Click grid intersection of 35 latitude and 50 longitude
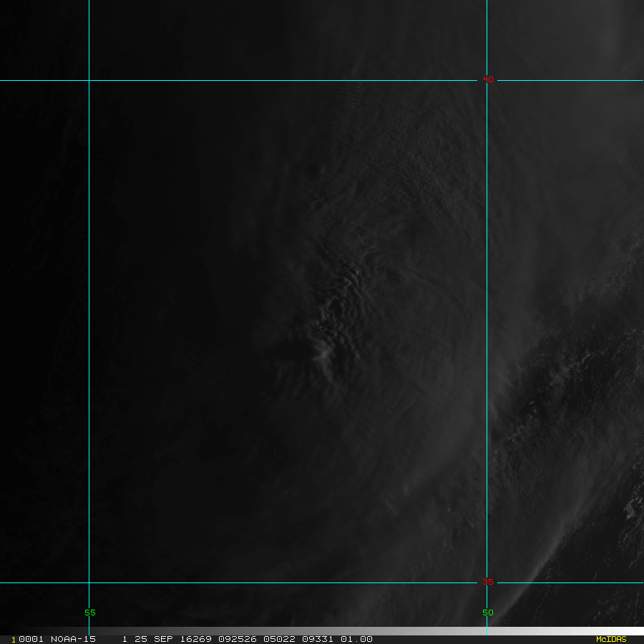Image resolution: width=644 pixels, height=644 pixels. (487, 582)
